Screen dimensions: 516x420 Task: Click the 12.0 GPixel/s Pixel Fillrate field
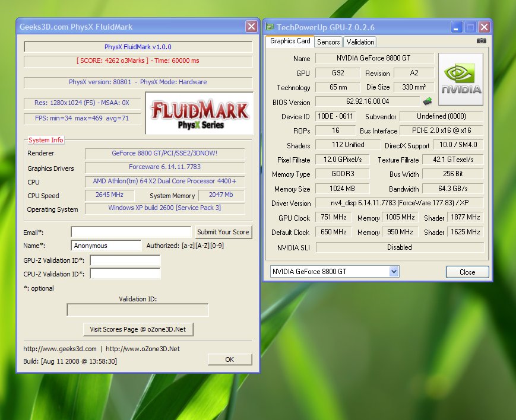[x=343, y=160]
